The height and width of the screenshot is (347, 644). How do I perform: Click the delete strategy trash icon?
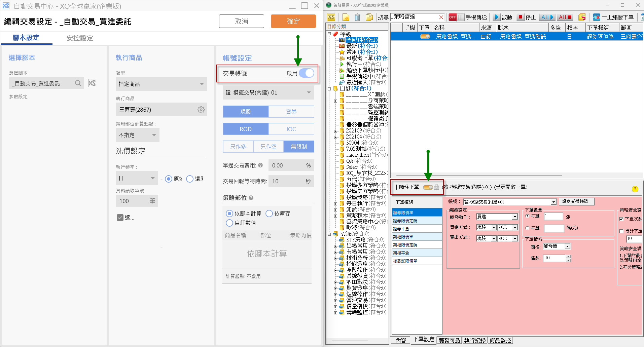357,17
